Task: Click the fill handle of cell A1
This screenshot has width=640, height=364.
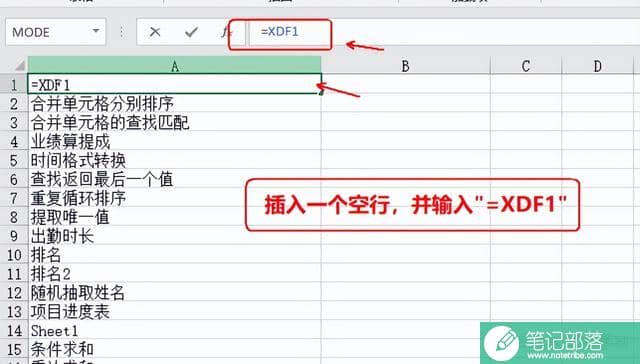Action: 321,93
